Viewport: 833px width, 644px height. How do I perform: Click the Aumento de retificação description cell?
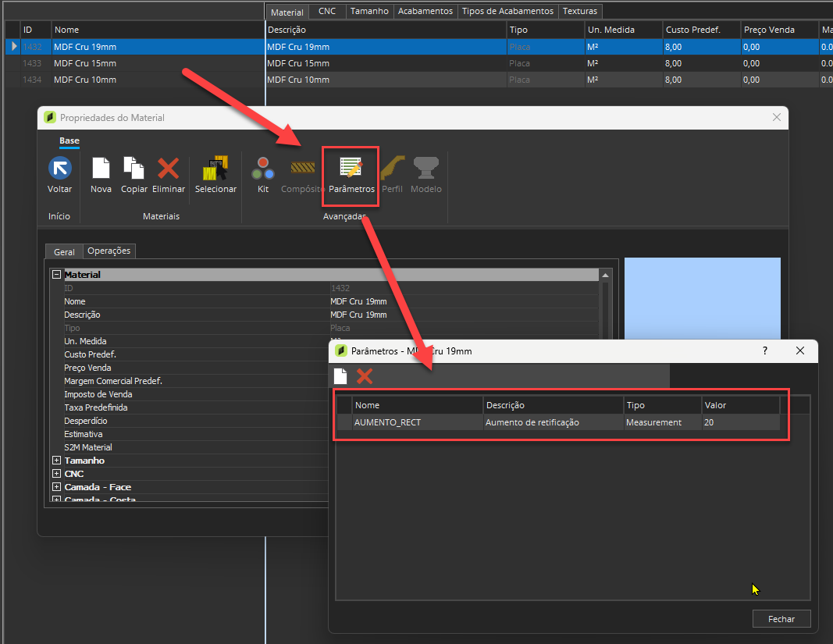pos(553,422)
